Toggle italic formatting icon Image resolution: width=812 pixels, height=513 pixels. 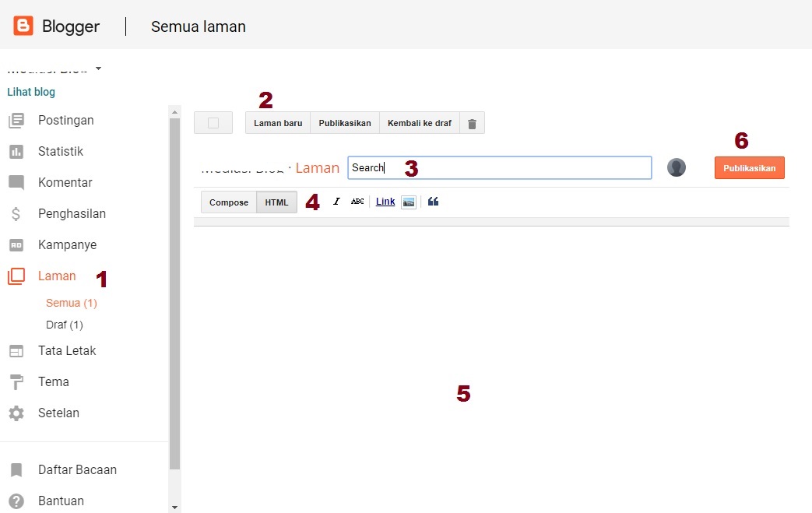(x=336, y=202)
